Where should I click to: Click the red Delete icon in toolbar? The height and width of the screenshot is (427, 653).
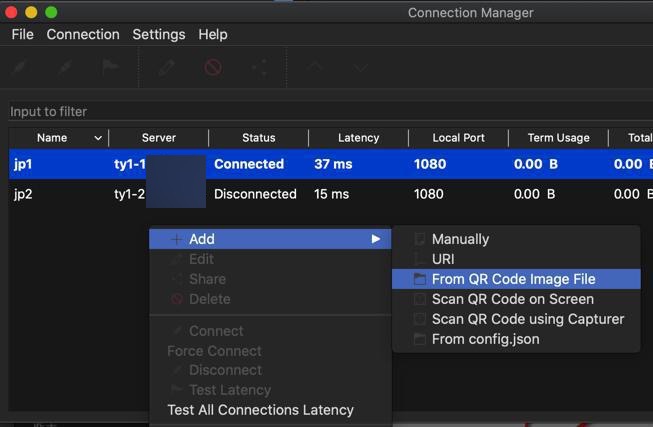point(213,67)
